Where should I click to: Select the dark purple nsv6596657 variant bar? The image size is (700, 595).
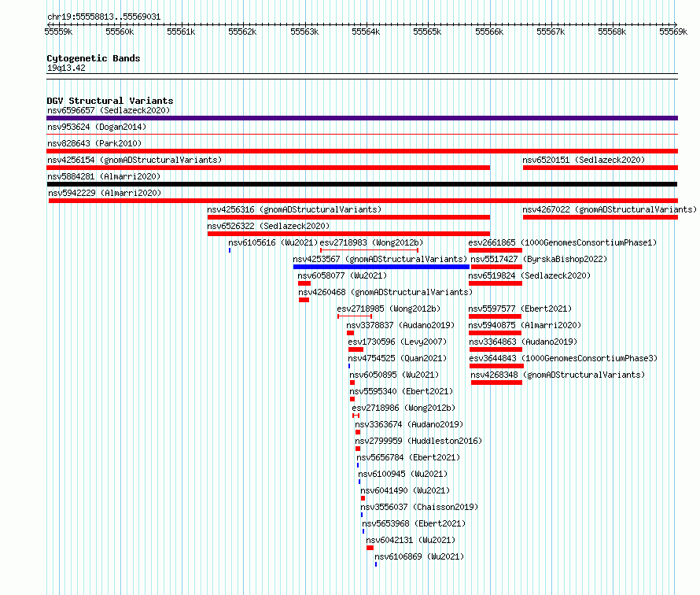click(362, 118)
